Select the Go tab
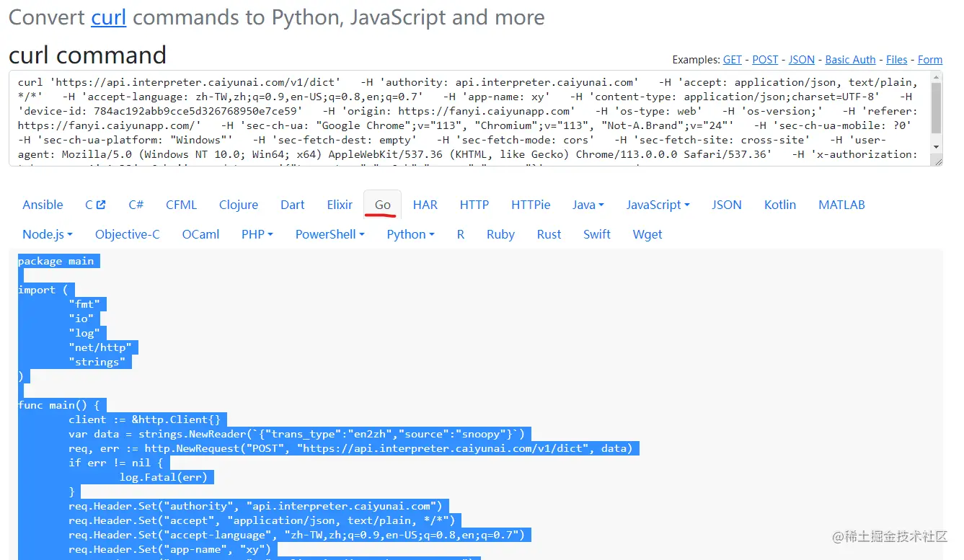Screen dimensions: 964x560 (383, 205)
